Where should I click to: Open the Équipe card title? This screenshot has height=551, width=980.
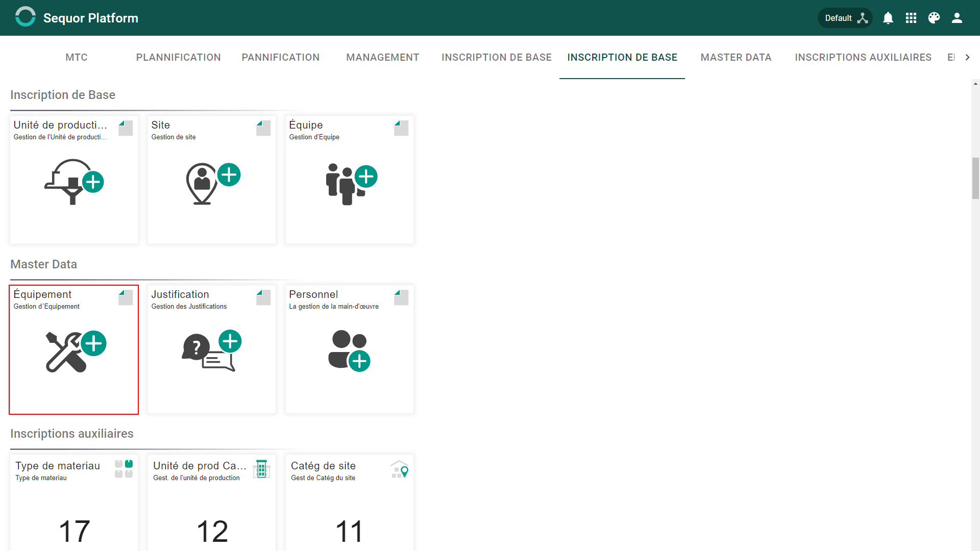(x=306, y=125)
